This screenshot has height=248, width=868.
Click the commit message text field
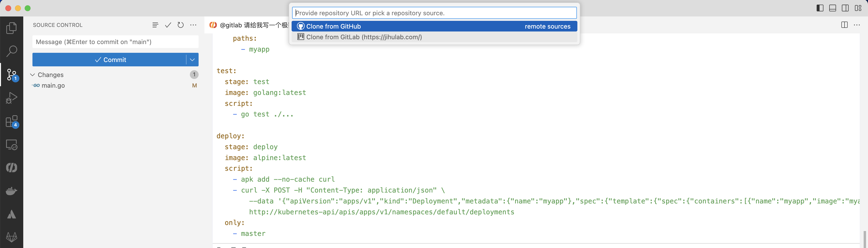(x=115, y=42)
